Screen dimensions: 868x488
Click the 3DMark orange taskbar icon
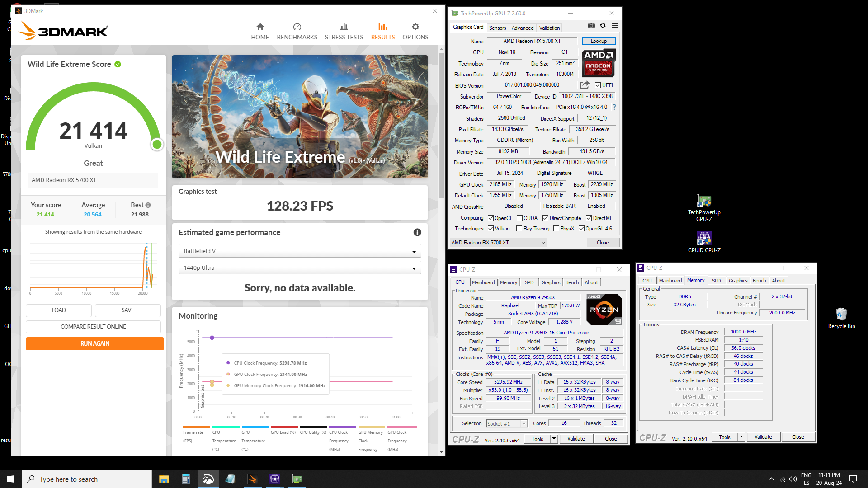click(252, 479)
